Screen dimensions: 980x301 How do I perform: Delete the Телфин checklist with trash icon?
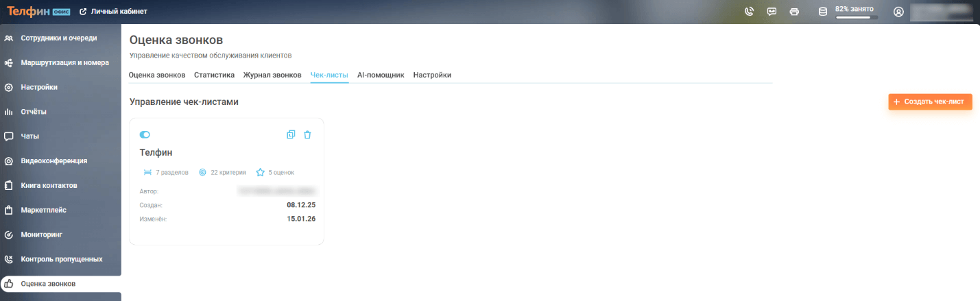click(x=307, y=135)
